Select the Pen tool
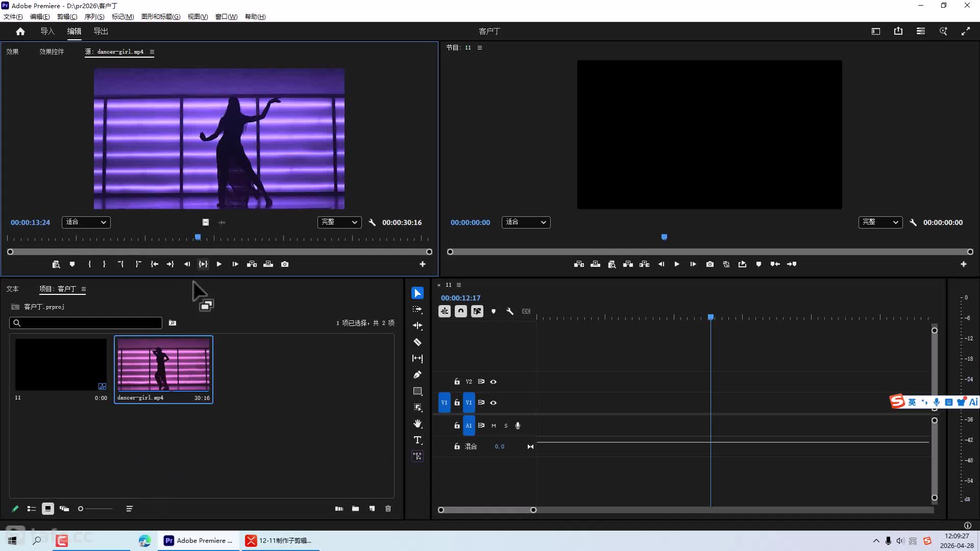Viewport: 980px width, 551px height. click(x=418, y=374)
